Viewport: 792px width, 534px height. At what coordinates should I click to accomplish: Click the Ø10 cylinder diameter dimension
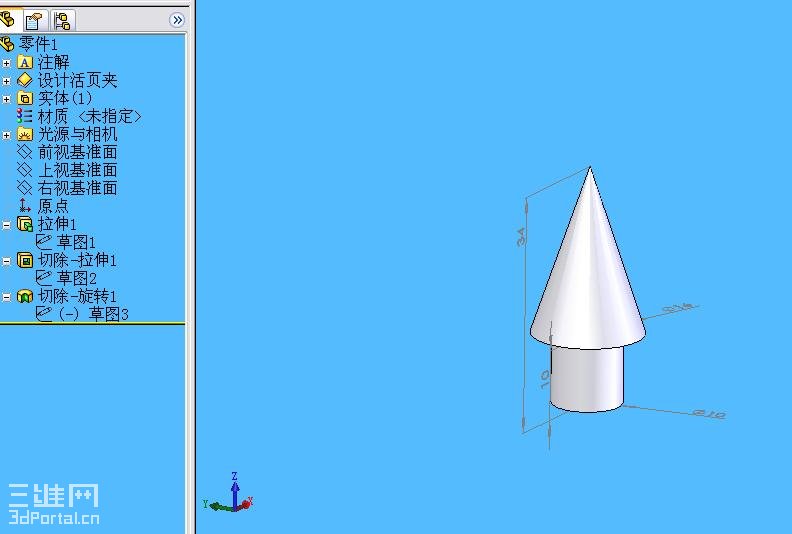(x=709, y=414)
